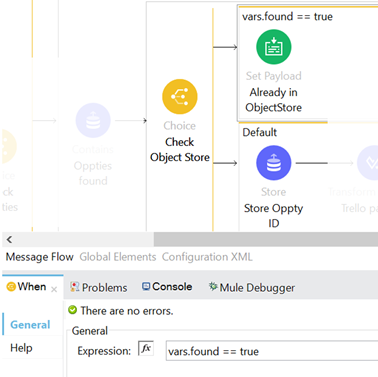Screen dimensions: 378x377
Task: Select the Store Oppty ID icon
Action: [x=274, y=163]
